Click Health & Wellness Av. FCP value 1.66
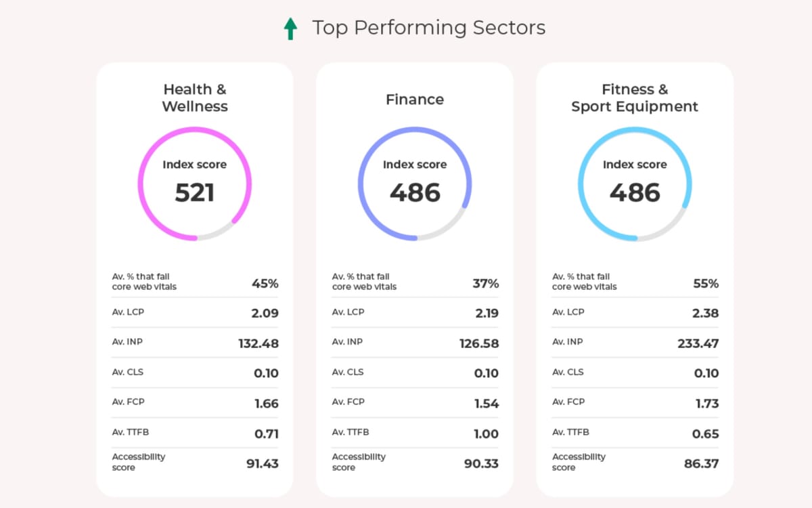This screenshot has height=508, width=812. point(267,404)
